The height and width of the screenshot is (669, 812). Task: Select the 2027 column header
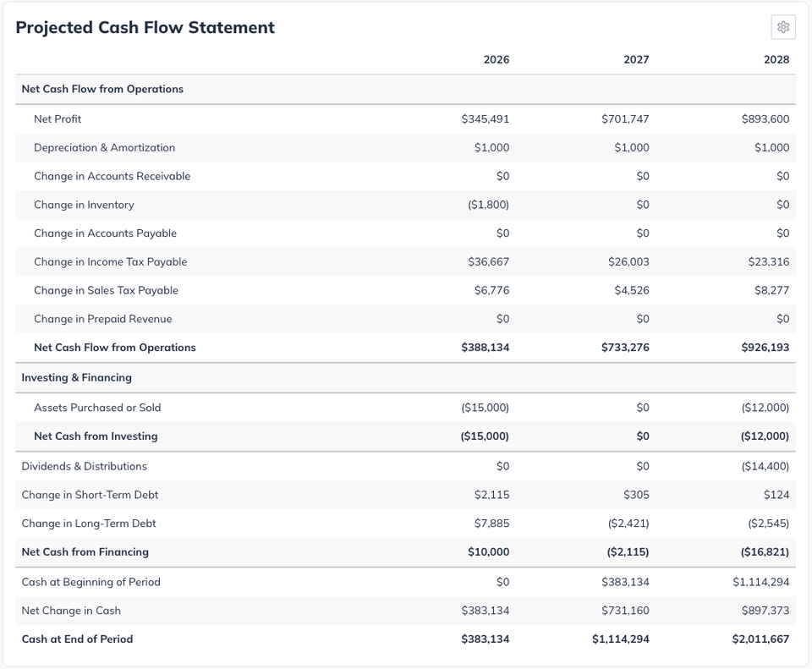636,59
